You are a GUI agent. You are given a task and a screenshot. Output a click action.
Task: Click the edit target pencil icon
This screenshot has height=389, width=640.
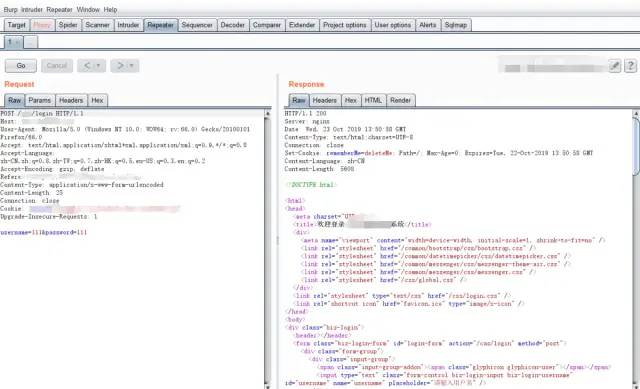coord(614,66)
